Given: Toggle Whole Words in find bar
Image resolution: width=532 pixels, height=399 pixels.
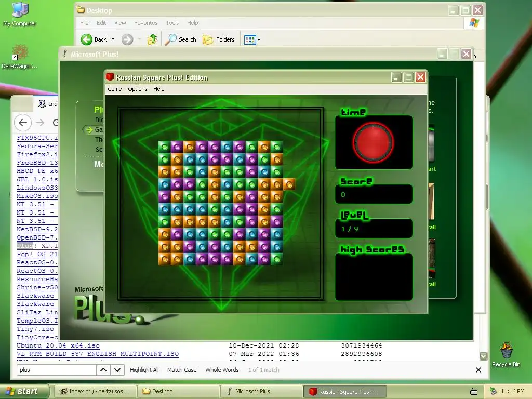Looking at the screenshot, I should [x=222, y=370].
